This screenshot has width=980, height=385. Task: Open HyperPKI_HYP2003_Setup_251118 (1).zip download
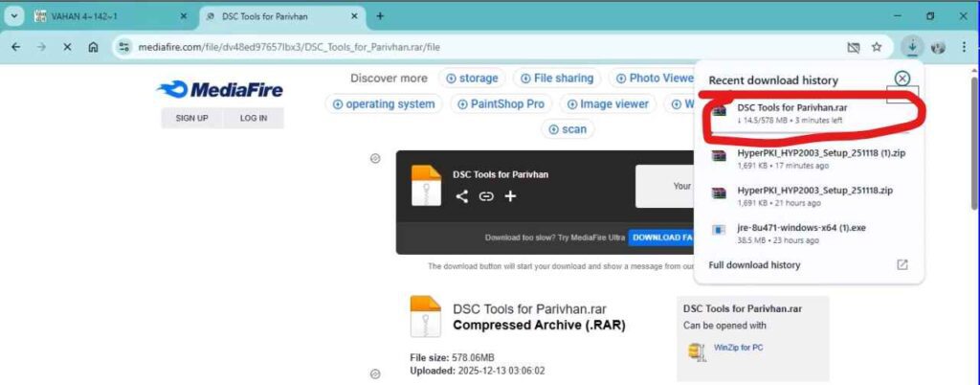810,159
